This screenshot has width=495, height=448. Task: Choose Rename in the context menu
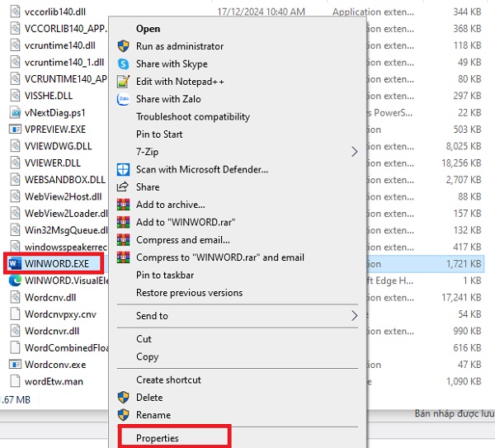click(153, 415)
